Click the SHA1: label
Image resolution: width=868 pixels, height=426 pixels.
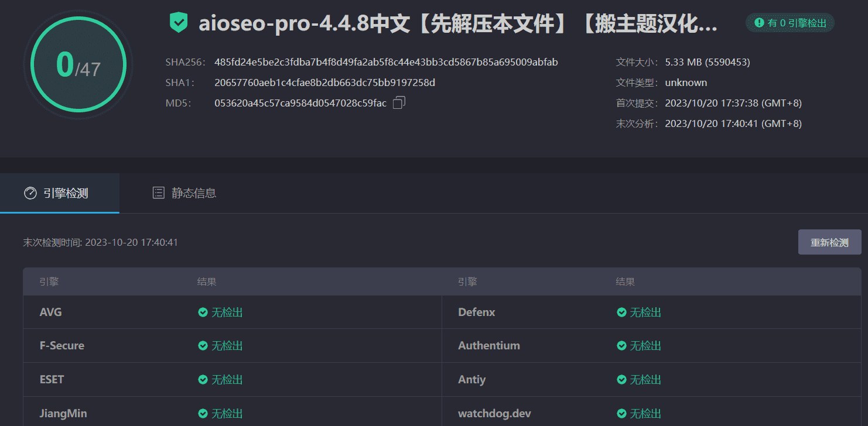(x=180, y=83)
